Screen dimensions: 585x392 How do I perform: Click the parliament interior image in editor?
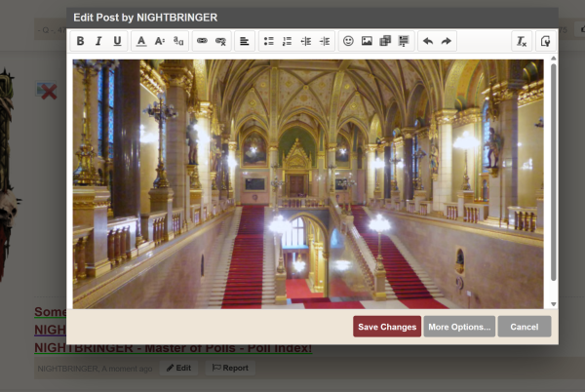(x=308, y=183)
